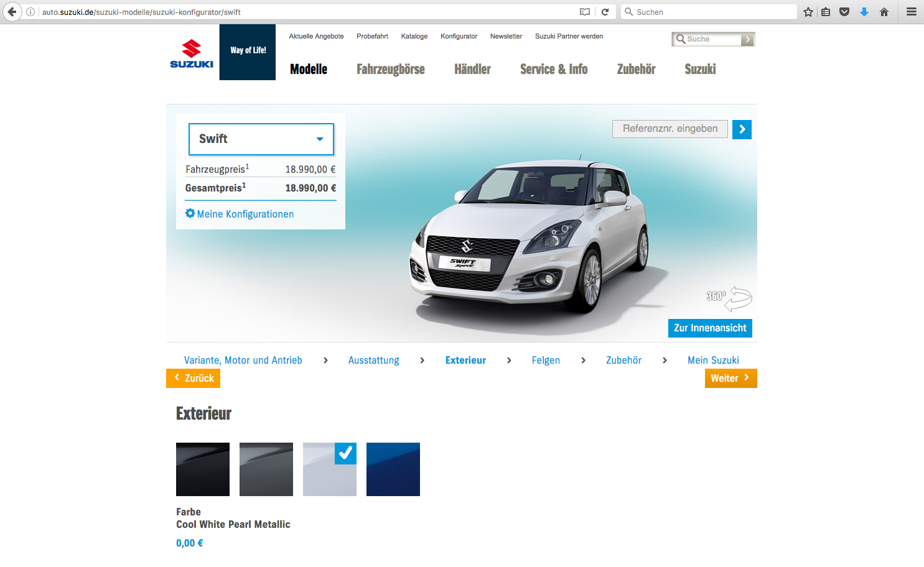Click the orange Weiter button

point(731,378)
